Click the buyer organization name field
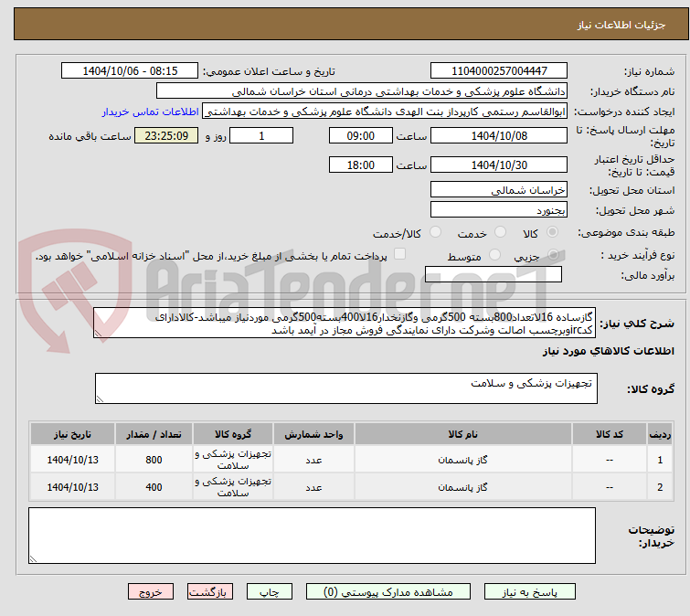Screen dimensions: 690x616 click(362, 91)
